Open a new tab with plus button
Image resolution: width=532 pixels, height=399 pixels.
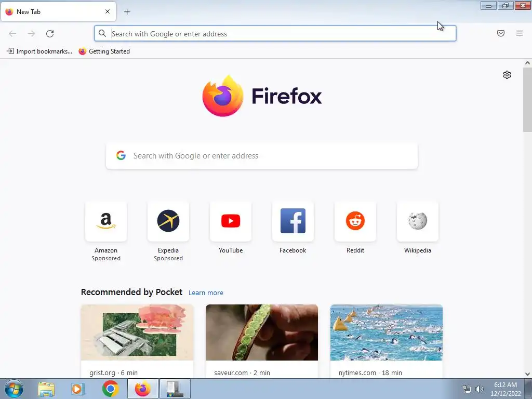click(x=127, y=12)
